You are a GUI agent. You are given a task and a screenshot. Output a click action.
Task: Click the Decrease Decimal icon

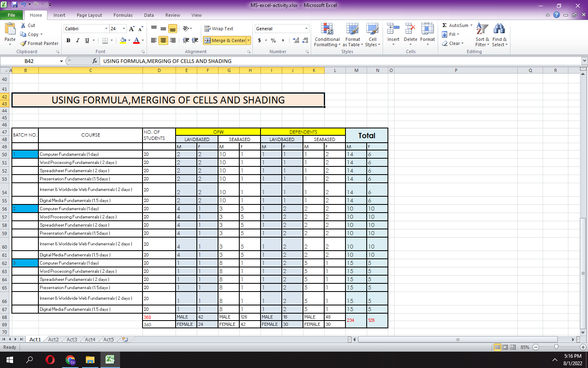point(305,40)
